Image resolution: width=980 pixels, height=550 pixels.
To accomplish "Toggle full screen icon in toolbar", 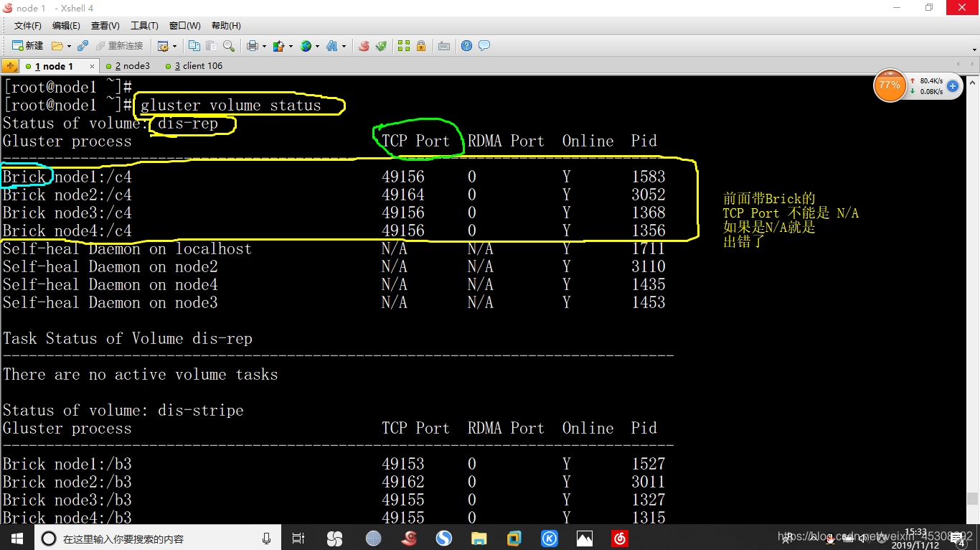I will coord(403,46).
